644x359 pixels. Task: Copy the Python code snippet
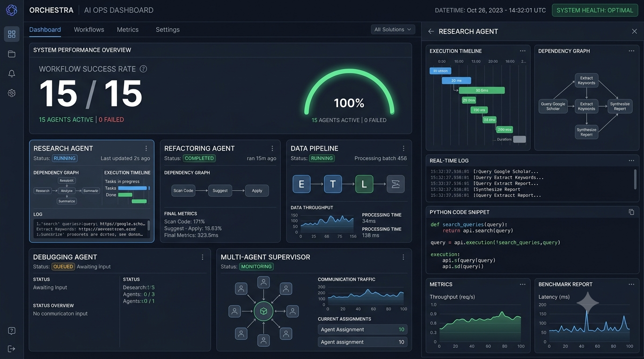click(x=631, y=212)
